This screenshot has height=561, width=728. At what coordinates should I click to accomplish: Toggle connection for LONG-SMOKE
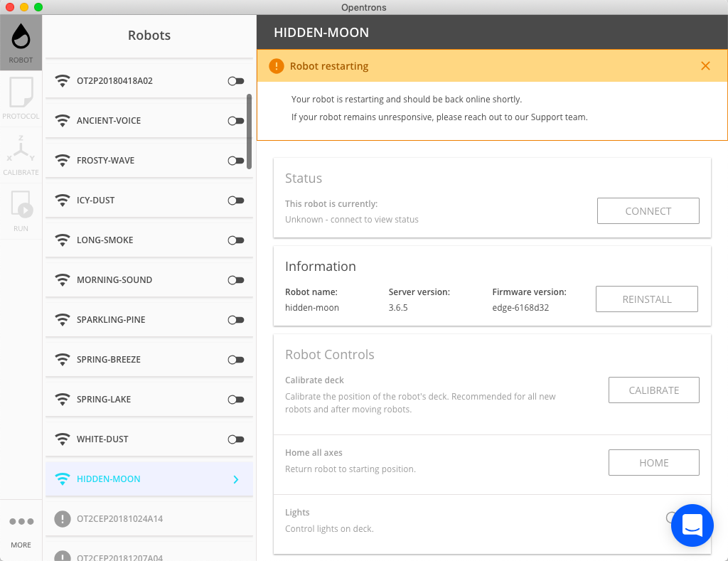[x=236, y=240]
